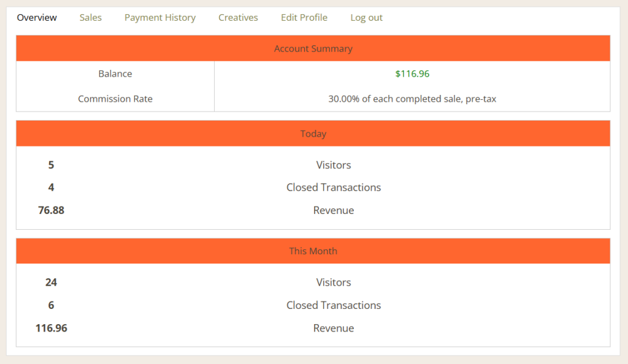Open the Overview tab

pos(37,18)
